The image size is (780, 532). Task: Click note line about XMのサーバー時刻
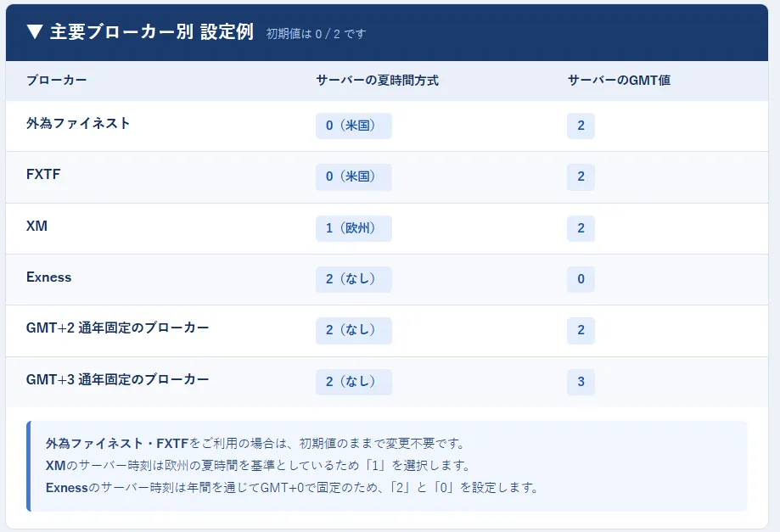coord(259,465)
